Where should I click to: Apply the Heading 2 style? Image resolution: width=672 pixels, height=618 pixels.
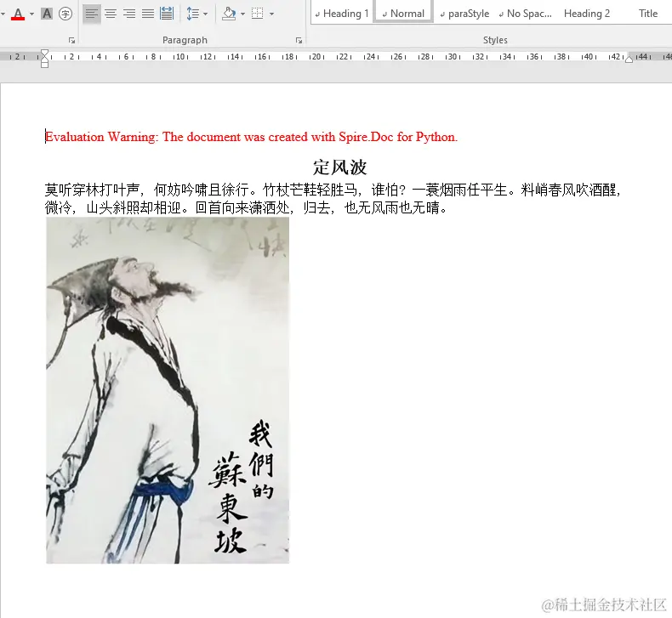pyautogui.click(x=587, y=14)
